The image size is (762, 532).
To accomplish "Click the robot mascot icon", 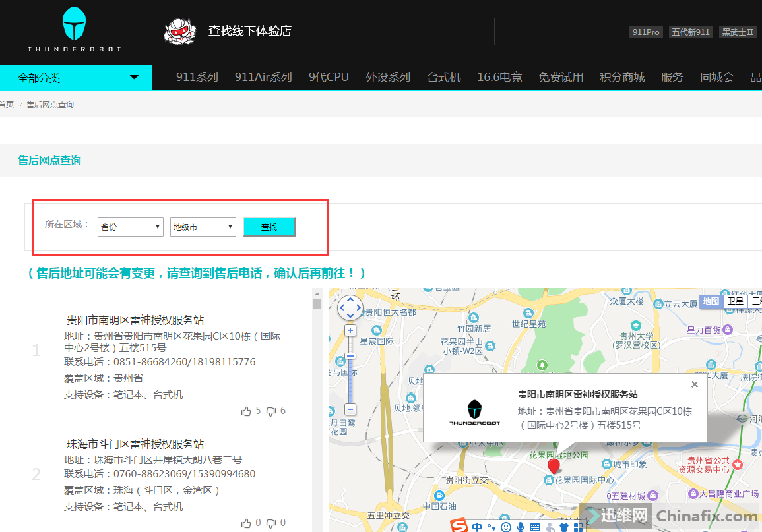I will [180, 32].
